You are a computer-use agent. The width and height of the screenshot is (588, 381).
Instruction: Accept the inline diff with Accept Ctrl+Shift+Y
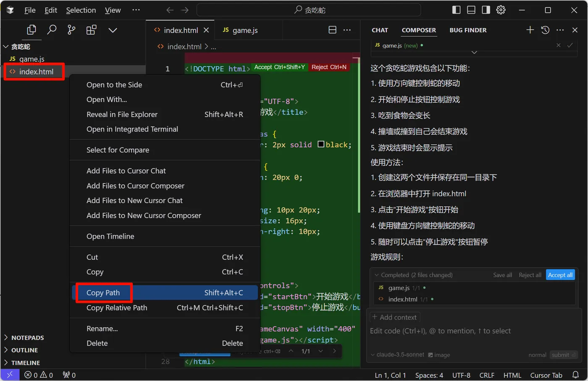[x=279, y=67]
